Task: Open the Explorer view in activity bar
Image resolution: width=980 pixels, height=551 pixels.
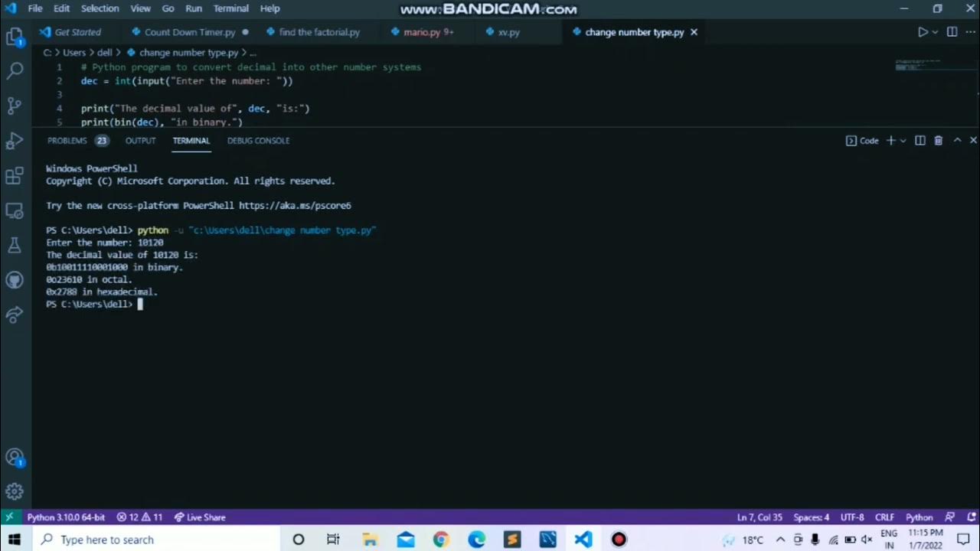Action: (15, 36)
